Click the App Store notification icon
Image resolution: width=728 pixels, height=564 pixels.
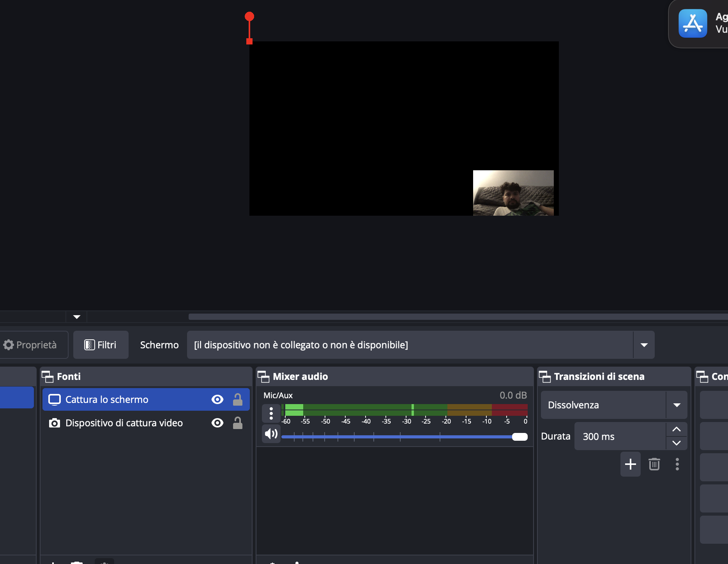coord(693,23)
